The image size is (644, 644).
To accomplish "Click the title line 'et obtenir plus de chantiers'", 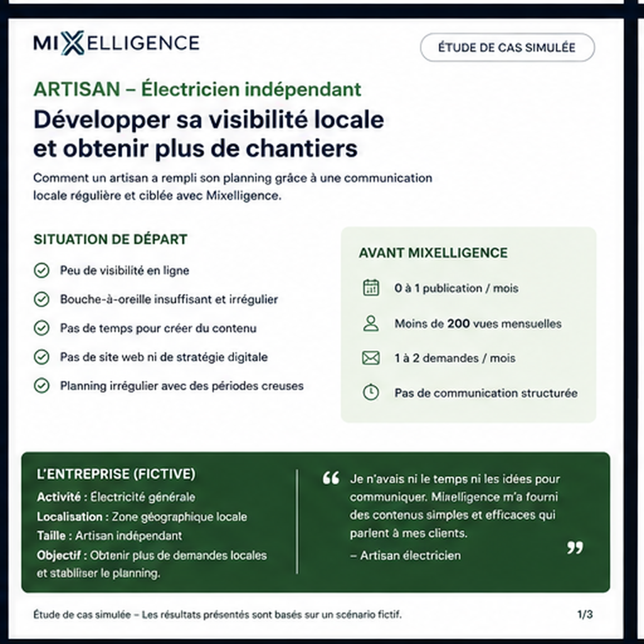I will [195, 148].
